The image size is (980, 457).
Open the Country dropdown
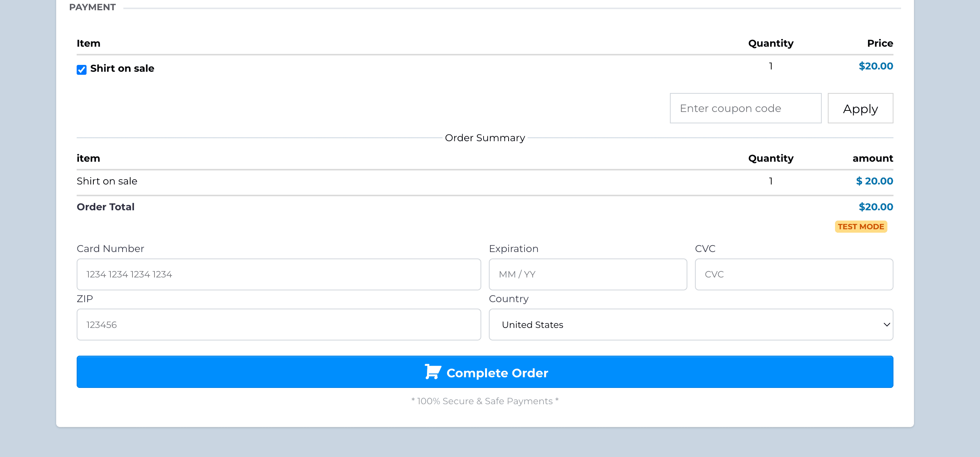point(691,325)
